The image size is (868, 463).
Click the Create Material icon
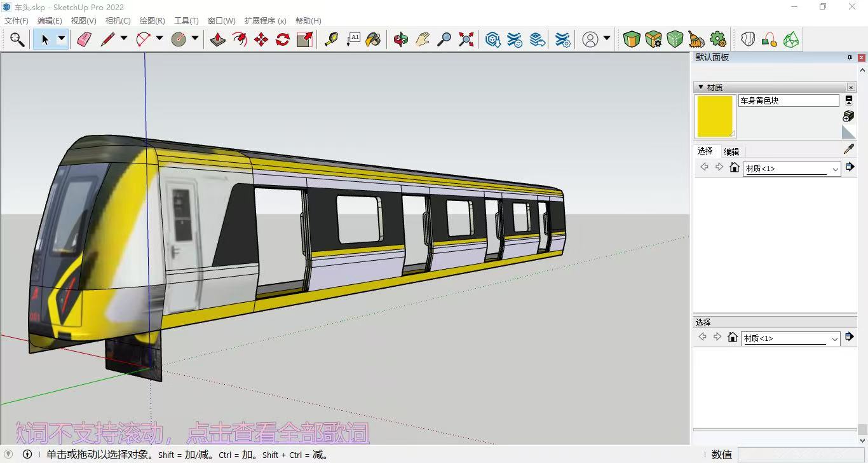(x=848, y=116)
